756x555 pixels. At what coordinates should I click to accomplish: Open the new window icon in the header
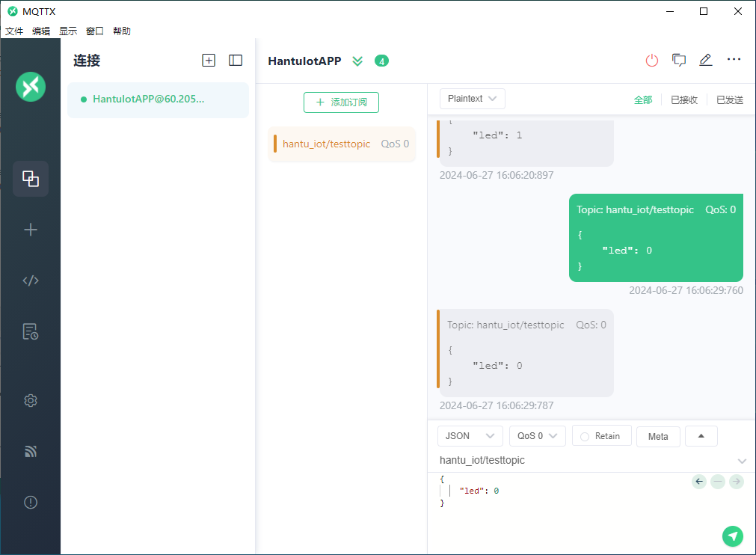(x=679, y=60)
